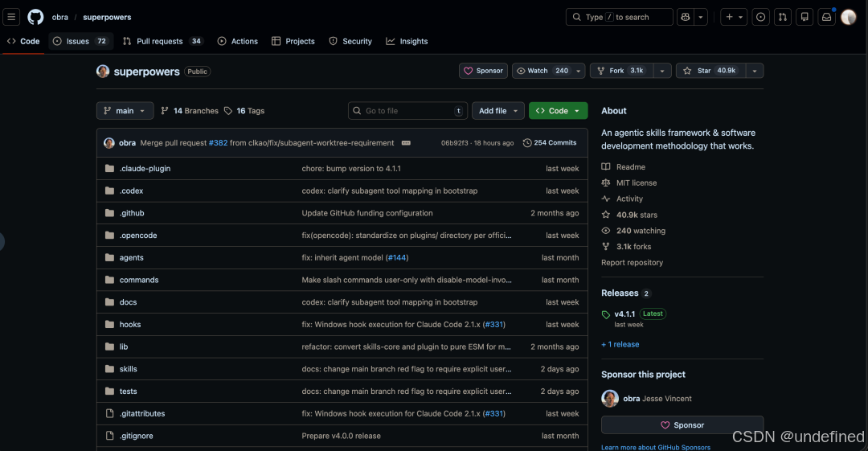This screenshot has width=868, height=451.
Task: Click the v4.1.1 release tag icon
Action: pyautogui.click(x=606, y=314)
